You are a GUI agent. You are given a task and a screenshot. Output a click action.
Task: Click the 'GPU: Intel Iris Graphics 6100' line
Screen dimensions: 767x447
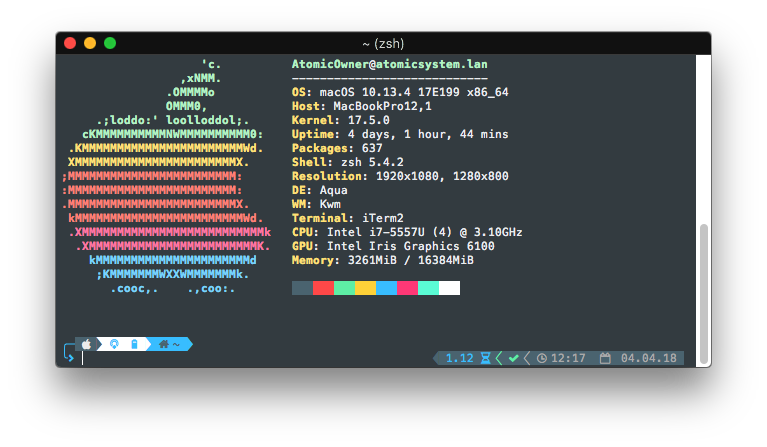point(393,246)
